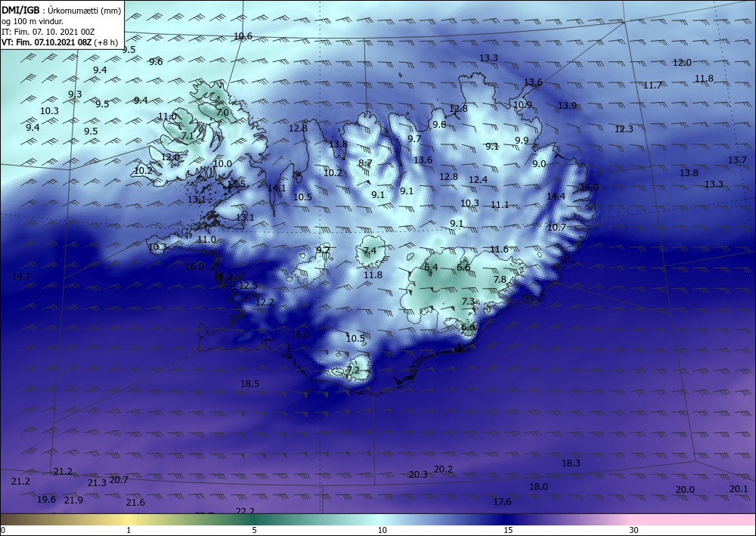The image size is (756, 536).
Task: Click the map value 9.2
Action: click(x=323, y=250)
